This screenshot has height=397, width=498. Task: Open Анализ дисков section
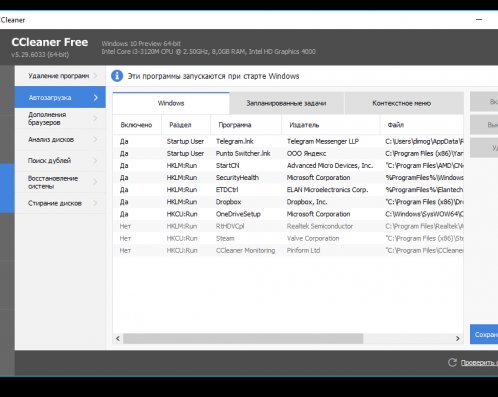pyautogui.click(x=60, y=139)
